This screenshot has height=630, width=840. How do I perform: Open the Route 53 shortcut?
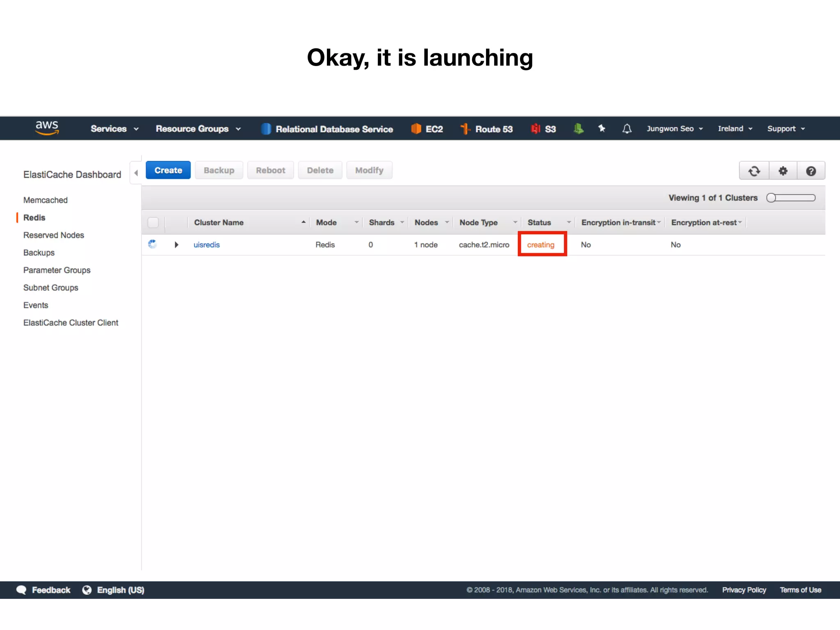(x=486, y=129)
